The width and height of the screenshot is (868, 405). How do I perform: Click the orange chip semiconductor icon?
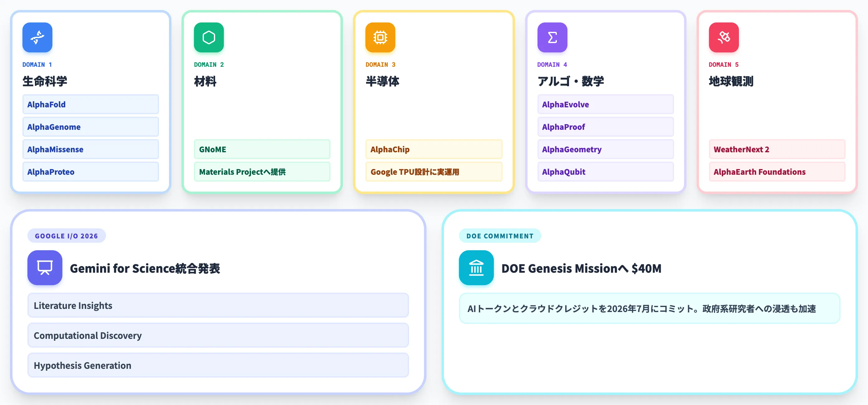(x=380, y=37)
